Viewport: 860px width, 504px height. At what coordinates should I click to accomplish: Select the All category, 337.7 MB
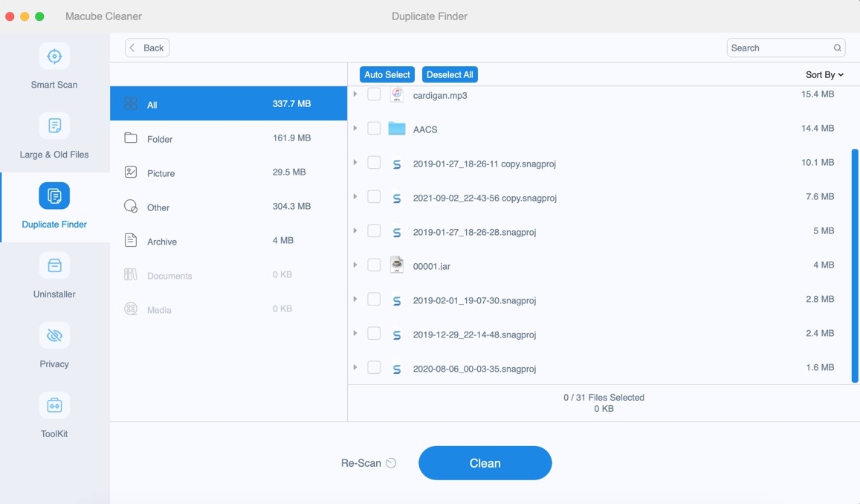229,103
